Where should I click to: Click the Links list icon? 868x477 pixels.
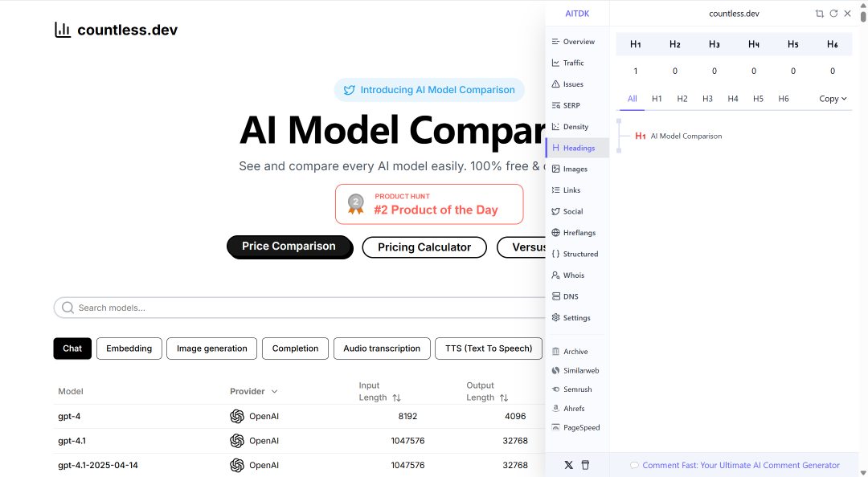click(556, 190)
